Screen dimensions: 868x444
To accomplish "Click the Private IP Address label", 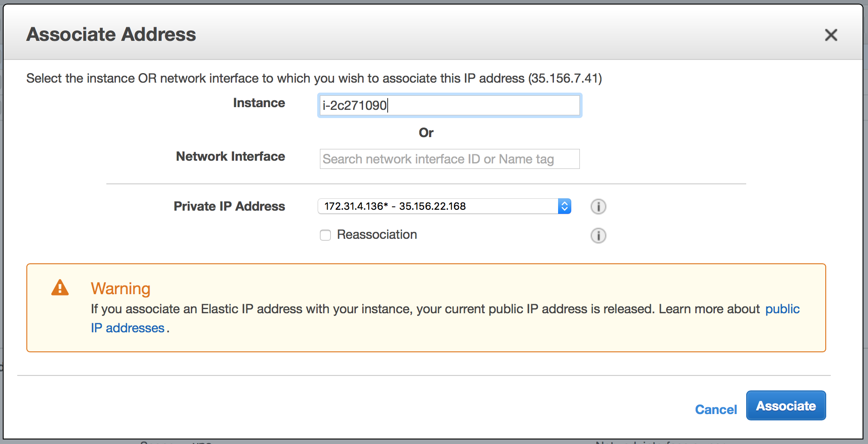I will (229, 207).
